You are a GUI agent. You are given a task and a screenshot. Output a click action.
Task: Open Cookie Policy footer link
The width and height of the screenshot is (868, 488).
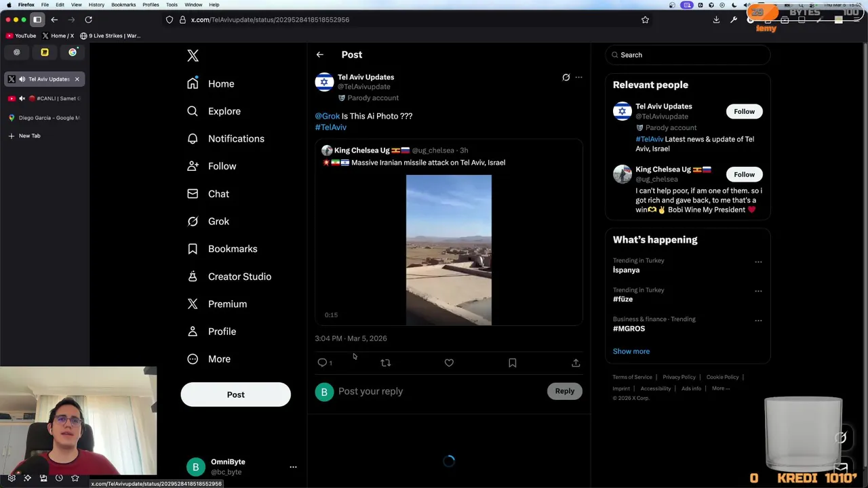pyautogui.click(x=722, y=377)
